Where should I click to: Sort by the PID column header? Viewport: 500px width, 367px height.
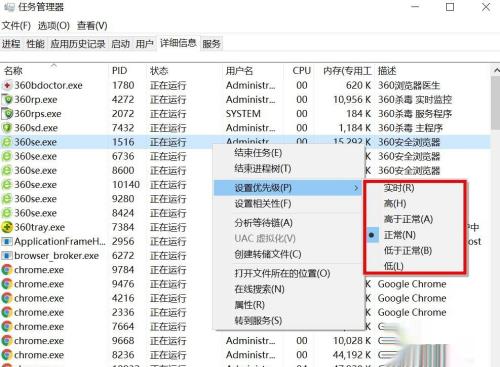pos(119,71)
